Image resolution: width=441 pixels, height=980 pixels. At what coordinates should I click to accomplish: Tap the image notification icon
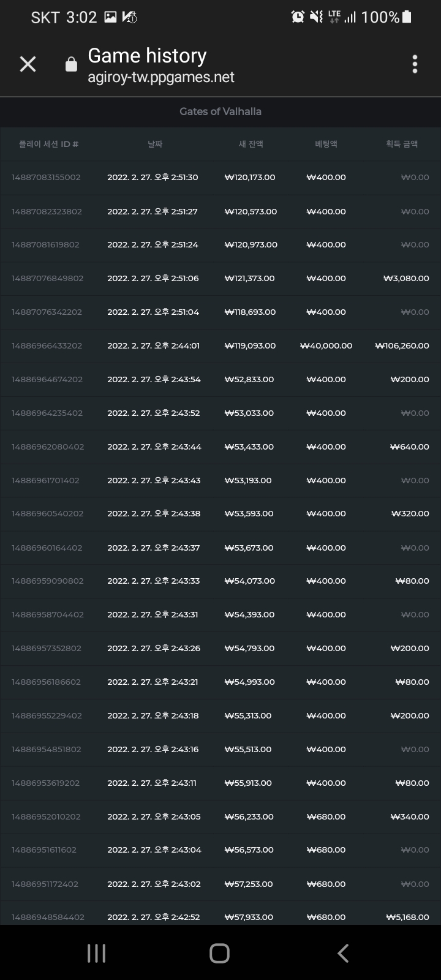pos(110,17)
